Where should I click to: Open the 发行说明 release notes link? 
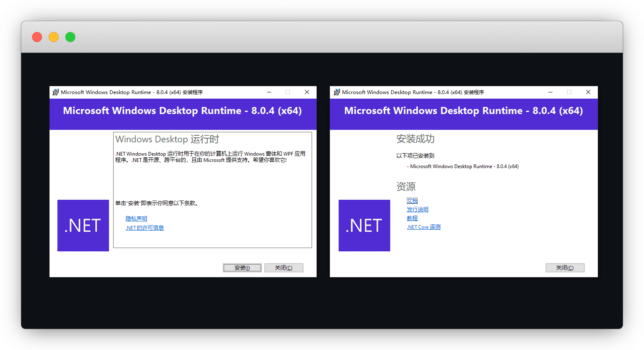coord(417,209)
